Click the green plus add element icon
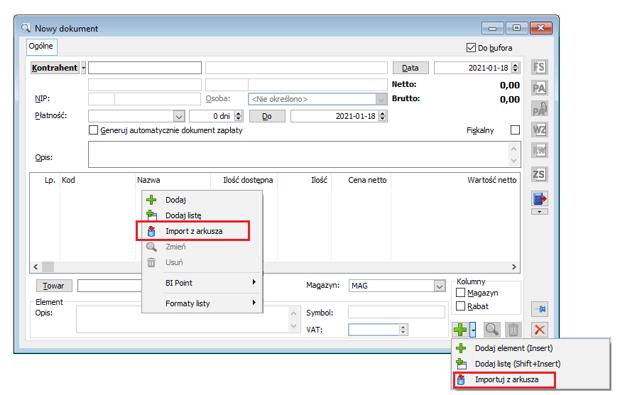This screenshot has height=395, width=620. (x=460, y=329)
